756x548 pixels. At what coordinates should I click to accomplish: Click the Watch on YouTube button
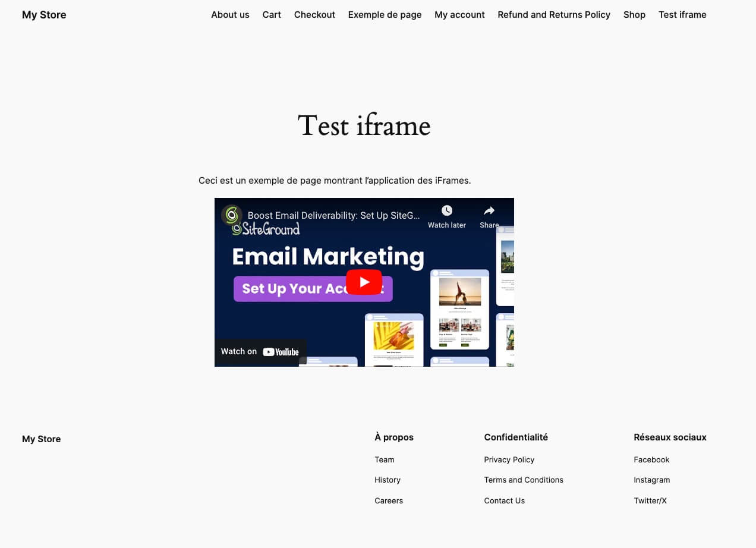click(260, 352)
